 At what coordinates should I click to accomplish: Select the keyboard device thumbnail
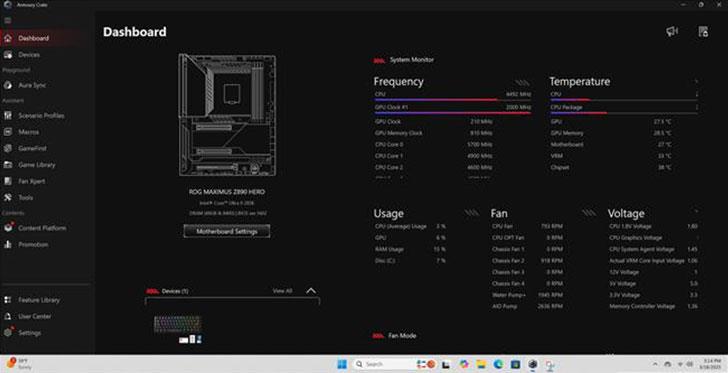(x=178, y=324)
